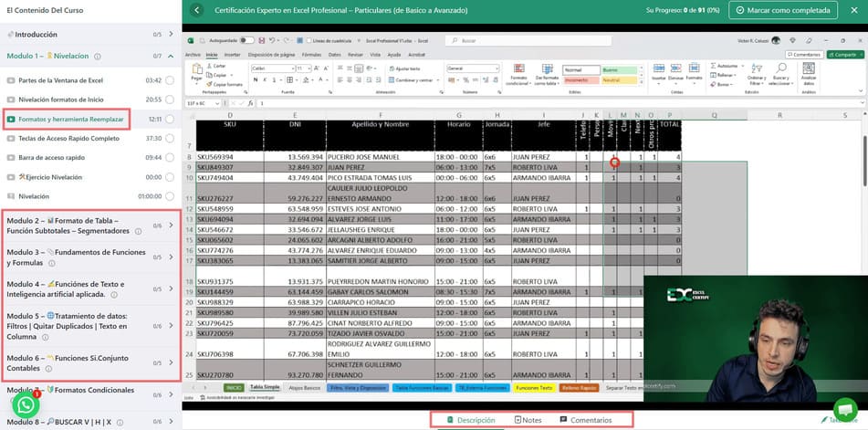This screenshot has width=868, height=430.
Task: Switch to the Notes tab
Action: pyautogui.click(x=528, y=420)
